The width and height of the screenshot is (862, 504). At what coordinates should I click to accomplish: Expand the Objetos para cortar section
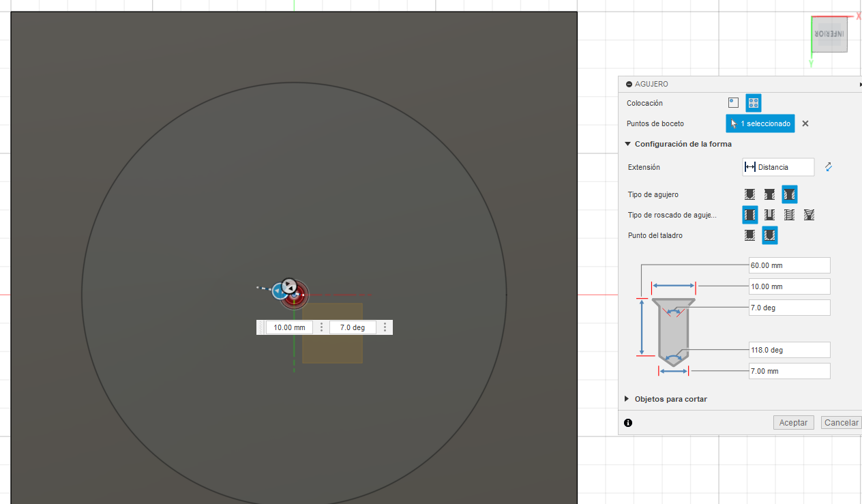tap(627, 399)
